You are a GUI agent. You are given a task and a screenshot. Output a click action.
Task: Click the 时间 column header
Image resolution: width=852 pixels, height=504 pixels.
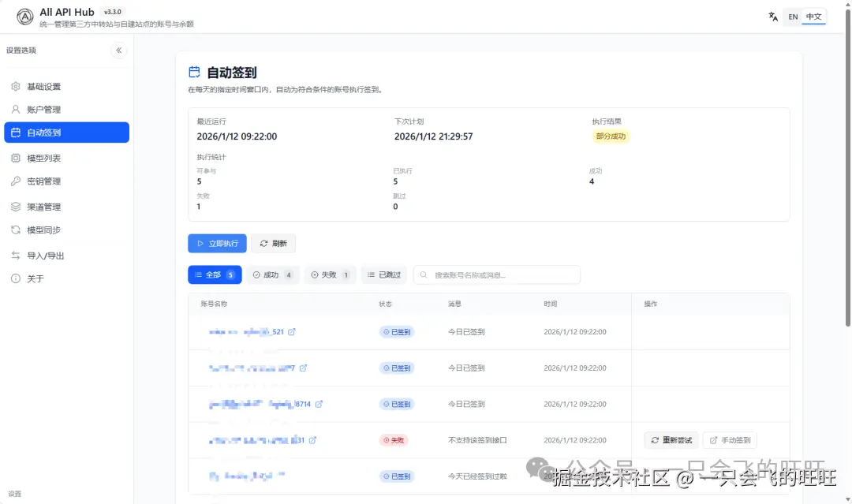click(551, 304)
